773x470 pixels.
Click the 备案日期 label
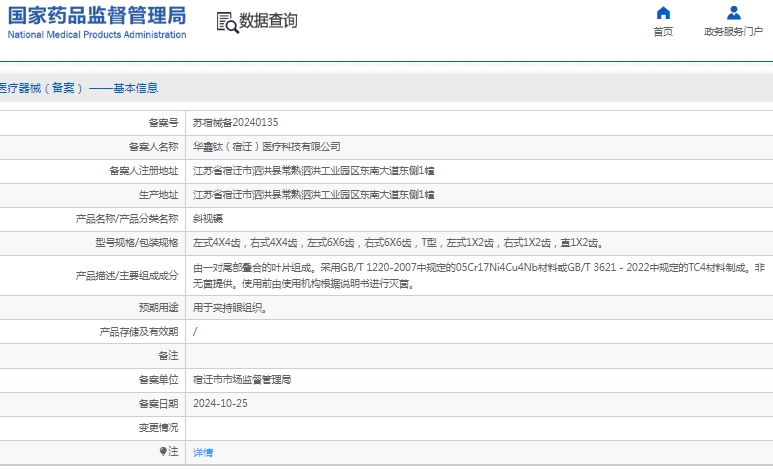pos(158,404)
